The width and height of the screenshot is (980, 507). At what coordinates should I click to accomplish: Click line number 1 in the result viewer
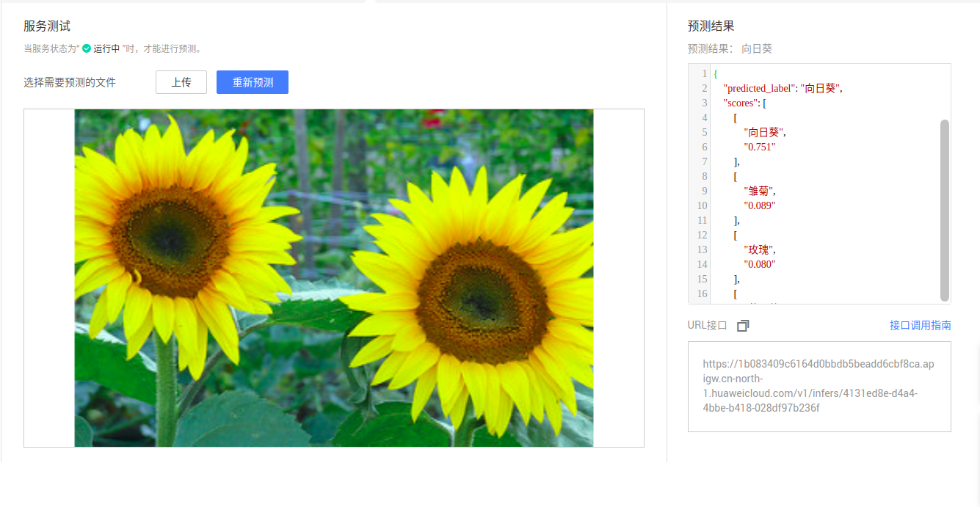point(703,73)
